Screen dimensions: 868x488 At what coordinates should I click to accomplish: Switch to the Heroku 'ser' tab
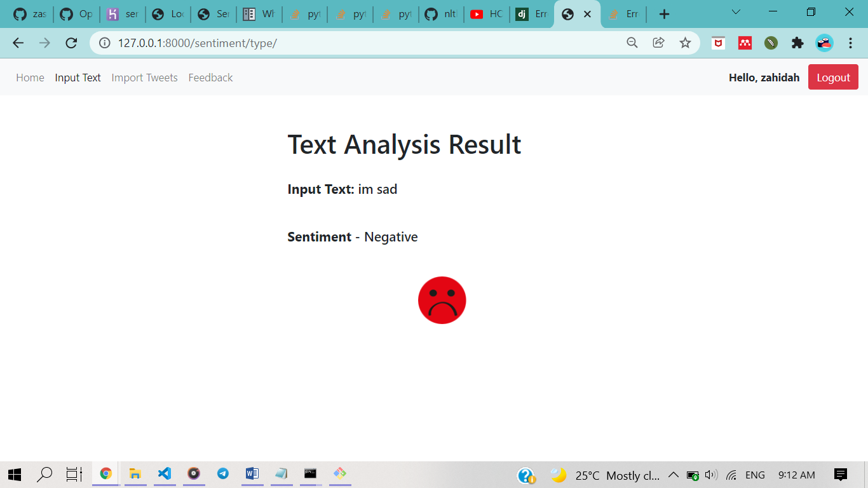122,14
